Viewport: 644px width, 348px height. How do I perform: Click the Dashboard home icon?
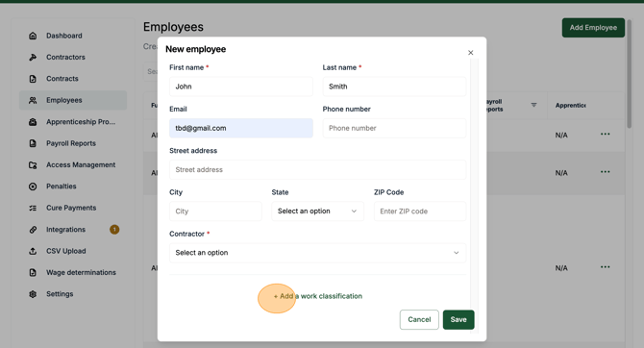tap(33, 36)
